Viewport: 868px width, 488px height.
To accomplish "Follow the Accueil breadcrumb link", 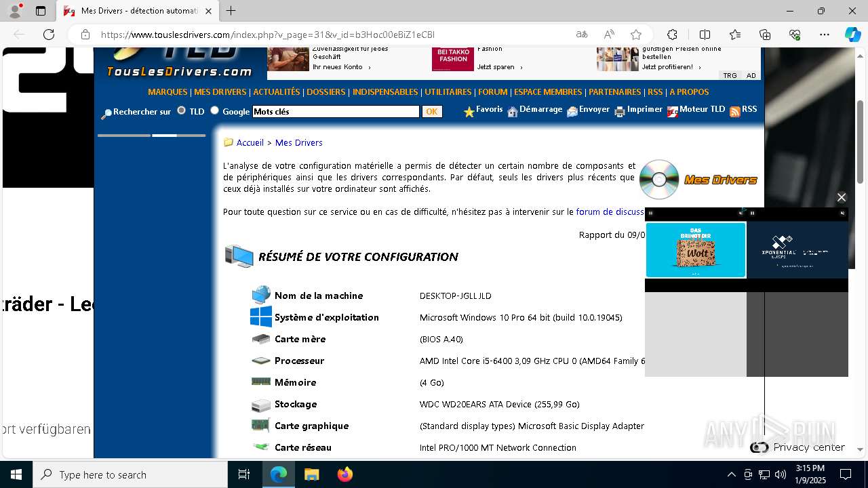I will (250, 142).
